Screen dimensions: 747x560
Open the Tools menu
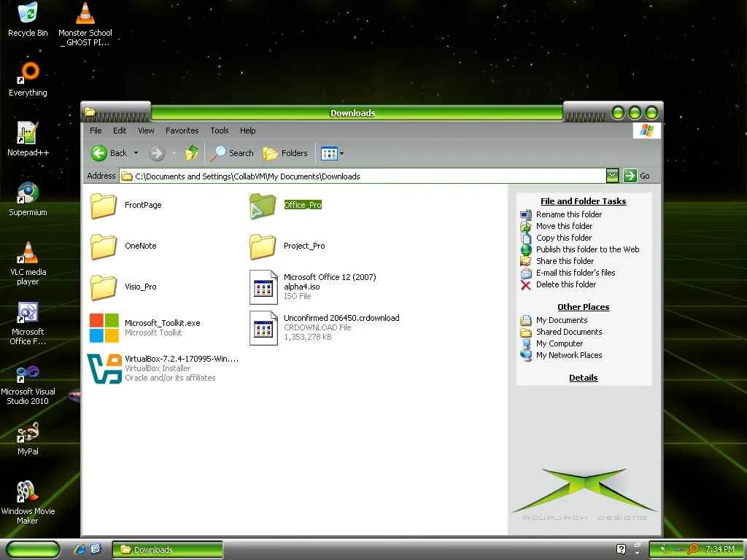(x=220, y=131)
